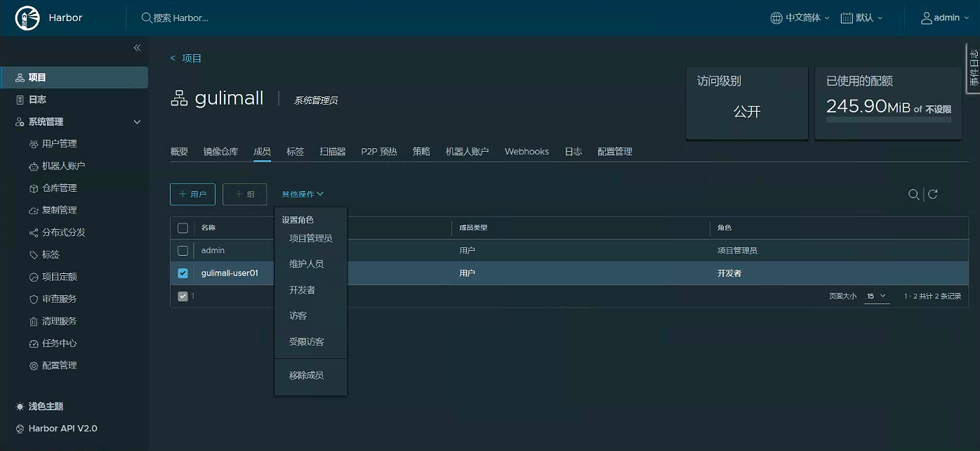This screenshot has height=451, width=980.
Task: Click the sun icon for 浅色主题
Action: [x=20, y=407]
